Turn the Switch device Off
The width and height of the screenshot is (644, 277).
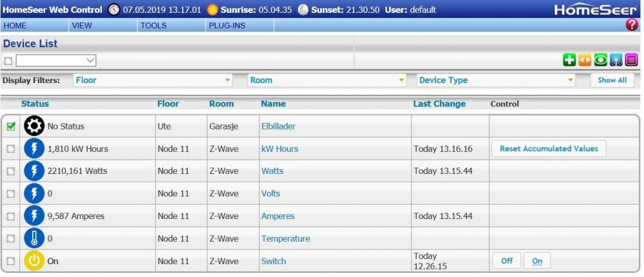pos(507,261)
